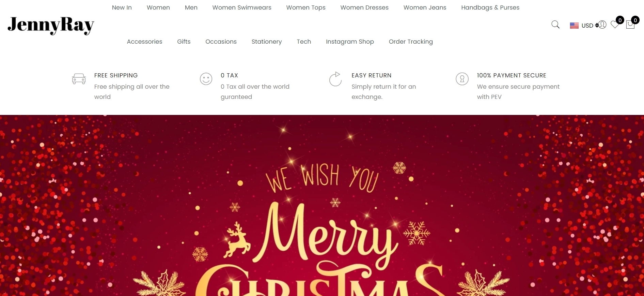The image size is (644, 296).
Task: Click the Merry Christmas banner image
Action: 322,205
